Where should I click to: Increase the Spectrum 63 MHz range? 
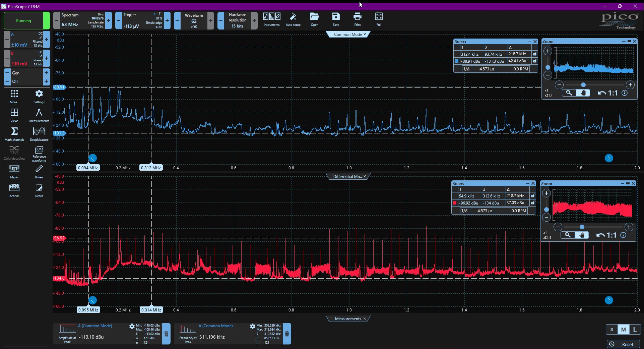point(109,21)
